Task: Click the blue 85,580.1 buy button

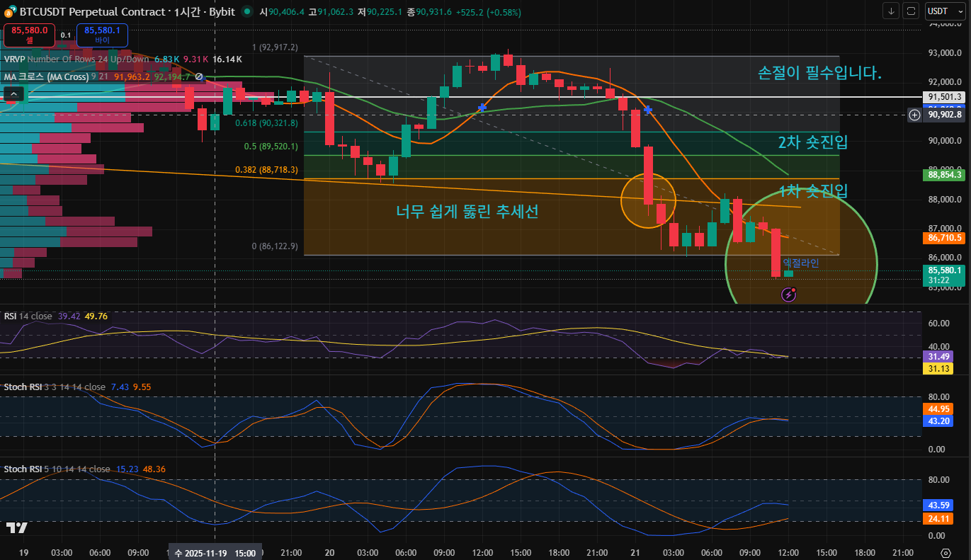Action: pos(102,34)
